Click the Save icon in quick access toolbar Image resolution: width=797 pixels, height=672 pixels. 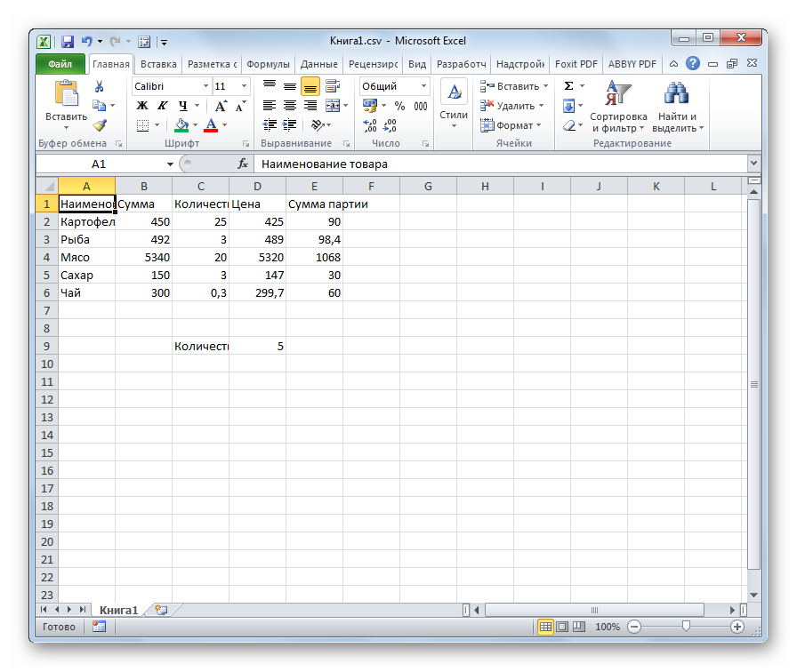pos(67,41)
